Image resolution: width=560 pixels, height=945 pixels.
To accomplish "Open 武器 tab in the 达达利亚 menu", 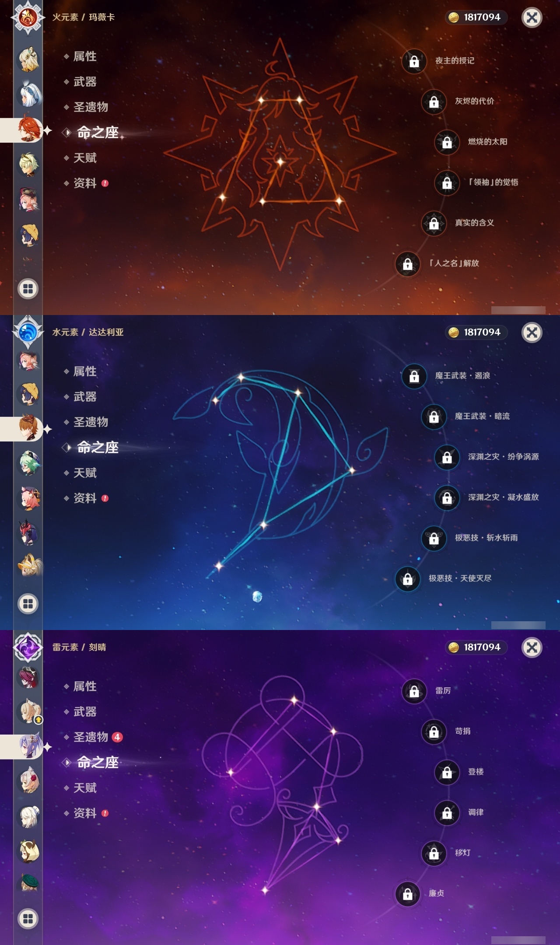I will pos(85,397).
